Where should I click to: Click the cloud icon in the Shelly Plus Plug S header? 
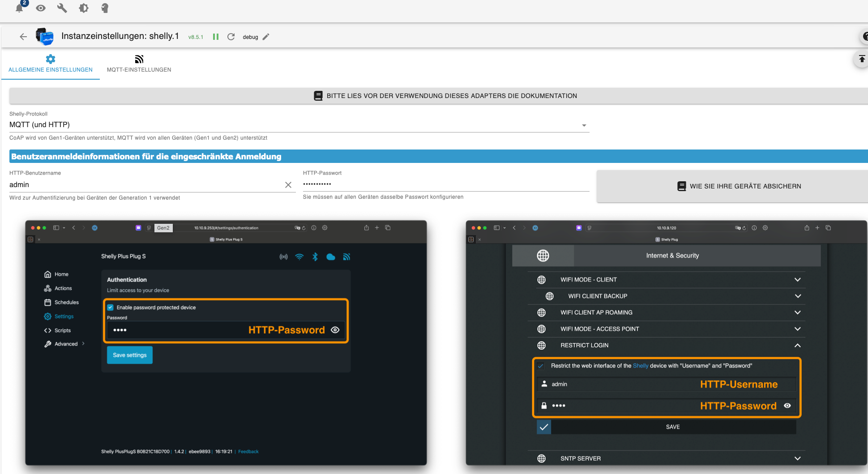point(331,257)
